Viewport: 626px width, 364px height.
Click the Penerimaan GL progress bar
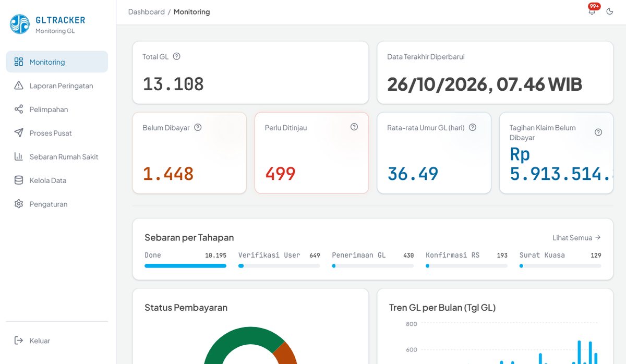pos(372,266)
